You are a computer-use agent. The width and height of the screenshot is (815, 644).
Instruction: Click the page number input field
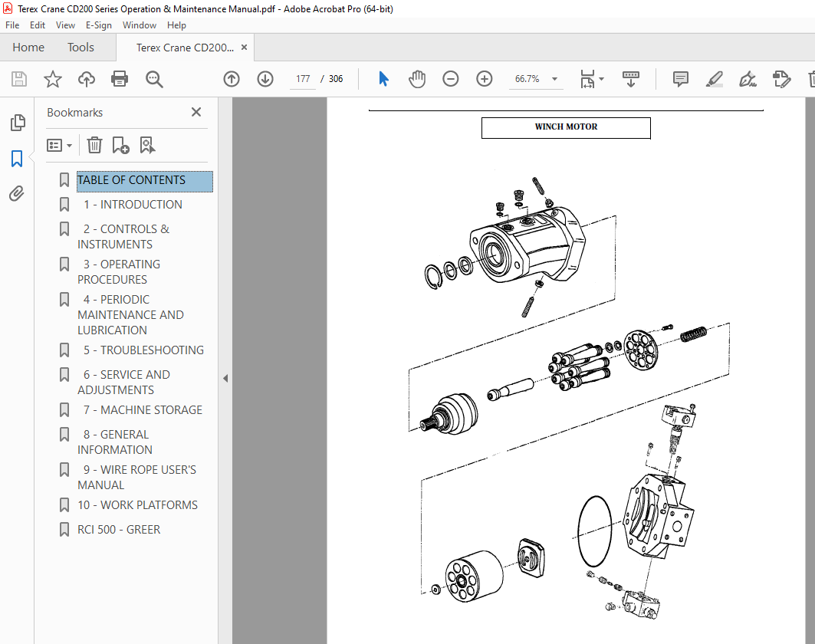(x=303, y=79)
